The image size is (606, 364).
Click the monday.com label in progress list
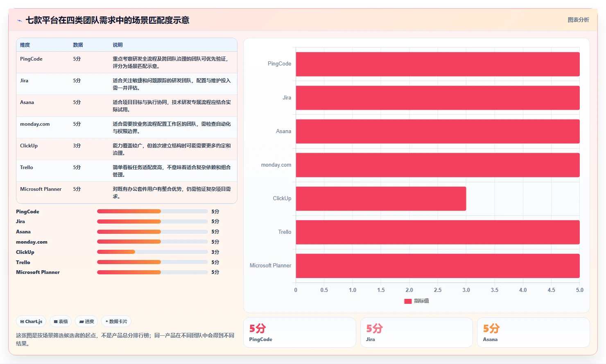(32, 242)
